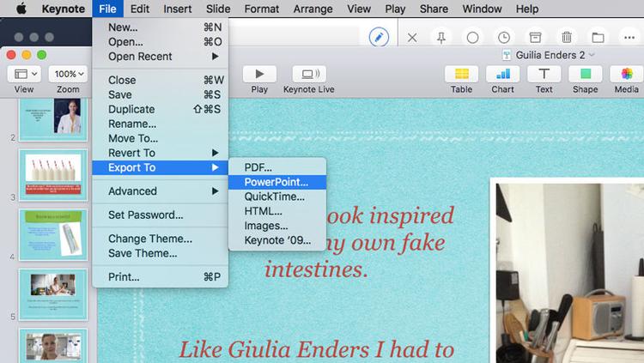This screenshot has height=363, width=644.
Task: Expand Open Recent submenu
Action: tap(161, 57)
